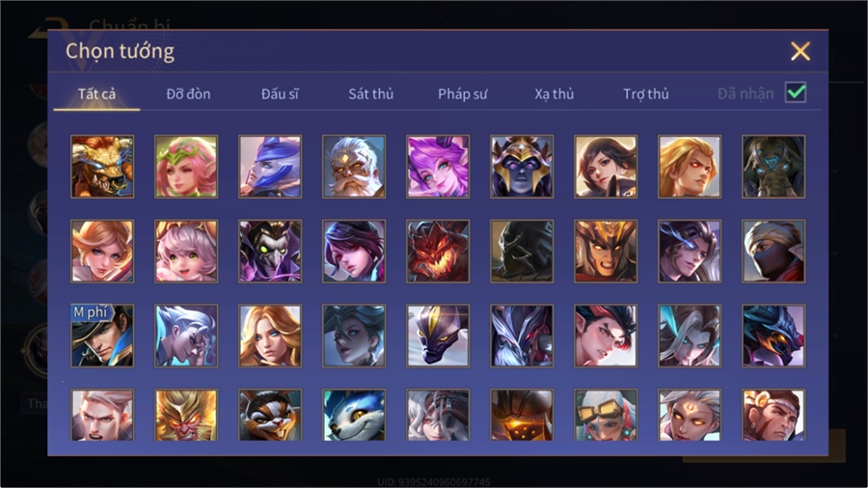The image size is (868, 488).
Task: Pick the white-bearded old man hero
Action: click(x=354, y=167)
